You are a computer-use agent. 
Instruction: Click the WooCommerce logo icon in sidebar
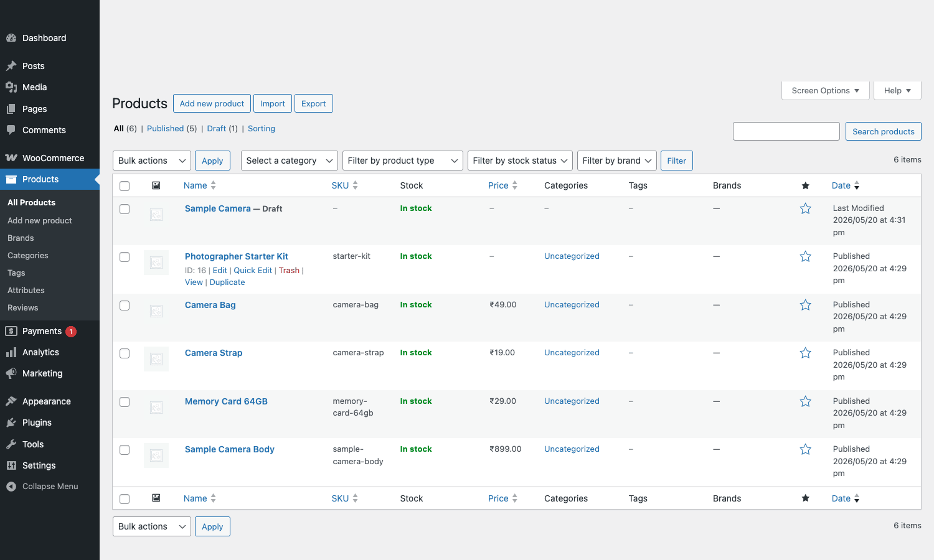[11, 158]
